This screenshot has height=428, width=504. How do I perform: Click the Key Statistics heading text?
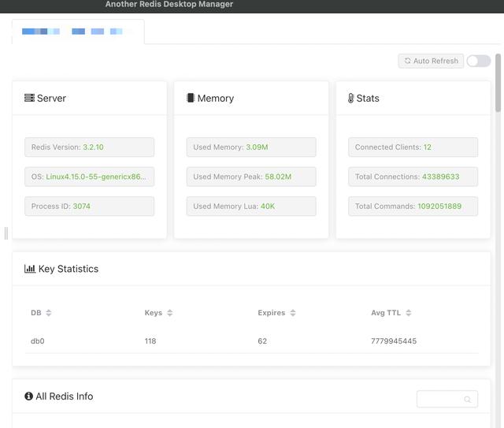pyautogui.click(x=69, y=269)
